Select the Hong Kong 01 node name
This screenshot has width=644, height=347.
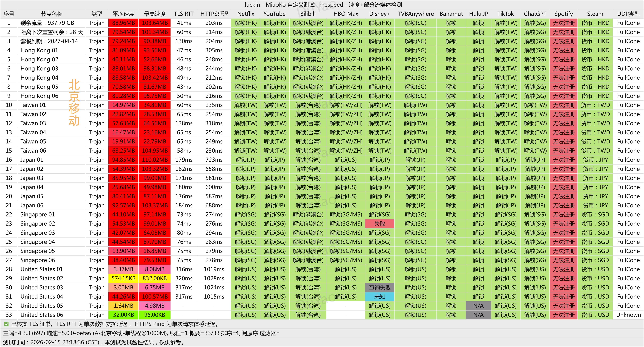tap(39, 50)
